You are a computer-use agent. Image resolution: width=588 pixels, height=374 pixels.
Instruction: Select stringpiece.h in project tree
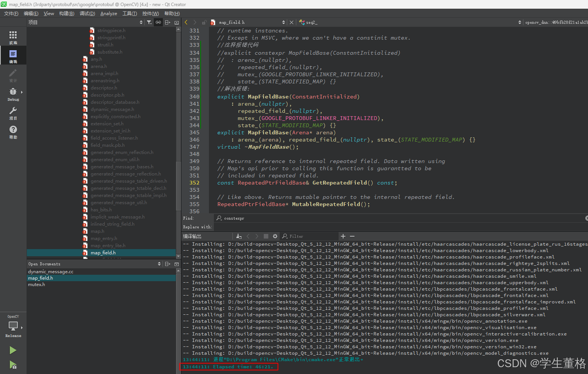click(x=111, y=31)
